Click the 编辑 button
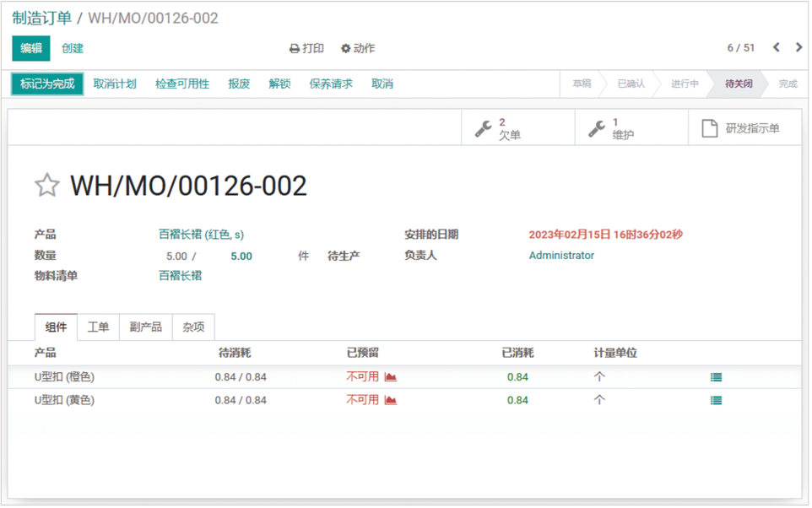812x508 pixels. [31, 49]
